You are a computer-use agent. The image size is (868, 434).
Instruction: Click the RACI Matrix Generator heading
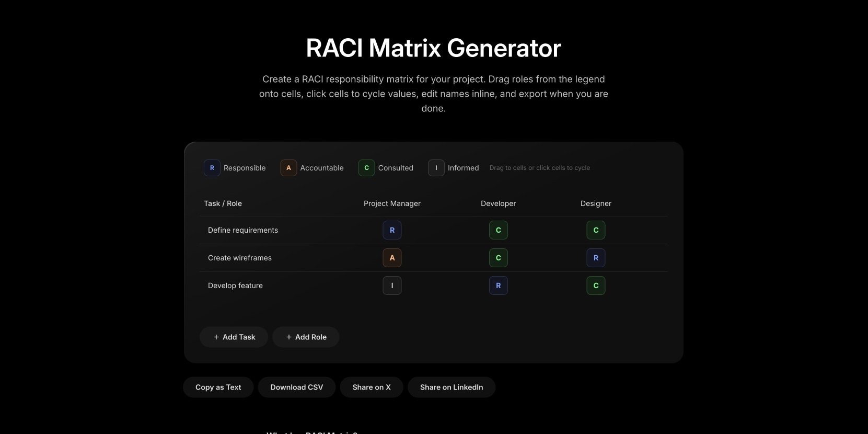pos(434,48)
